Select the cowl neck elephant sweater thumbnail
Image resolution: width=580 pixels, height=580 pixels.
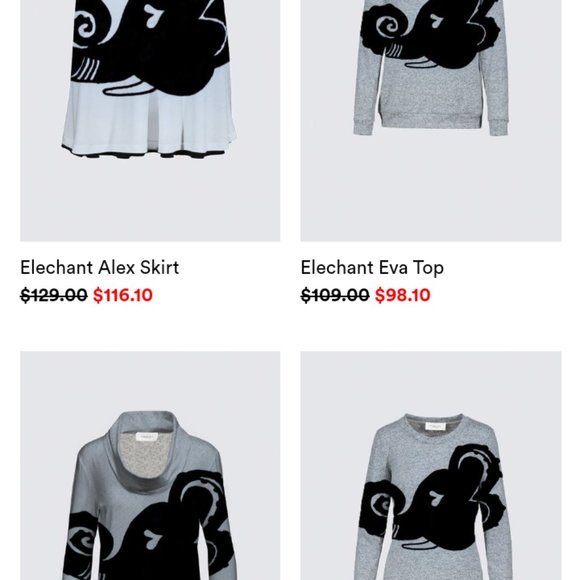(150, 466)
